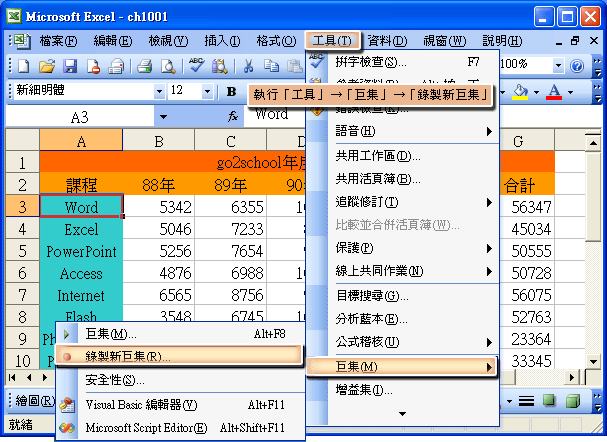Image resolution: width=607 pixels, height=442 pixels.
Task: Open the 說明(H) menu
Action: [502, 41]
